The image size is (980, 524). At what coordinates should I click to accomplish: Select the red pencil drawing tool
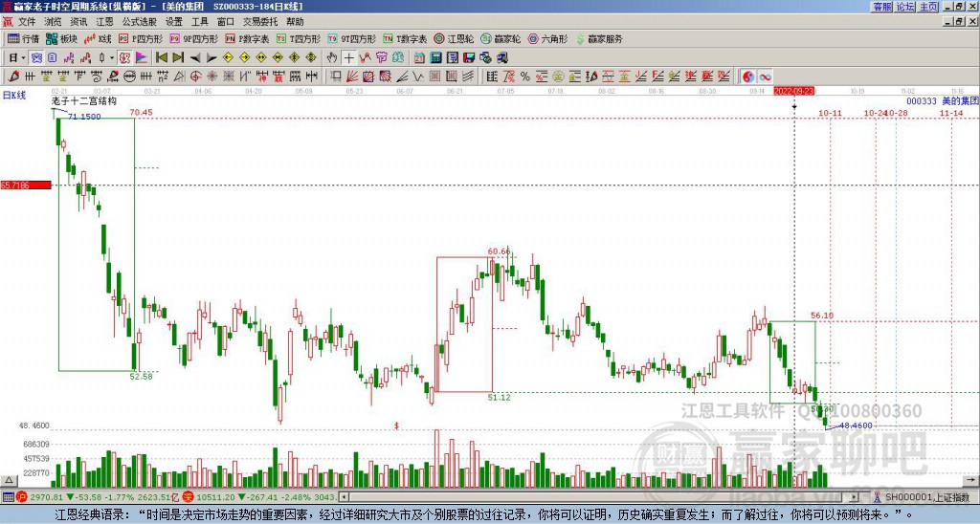pos(12,76)
